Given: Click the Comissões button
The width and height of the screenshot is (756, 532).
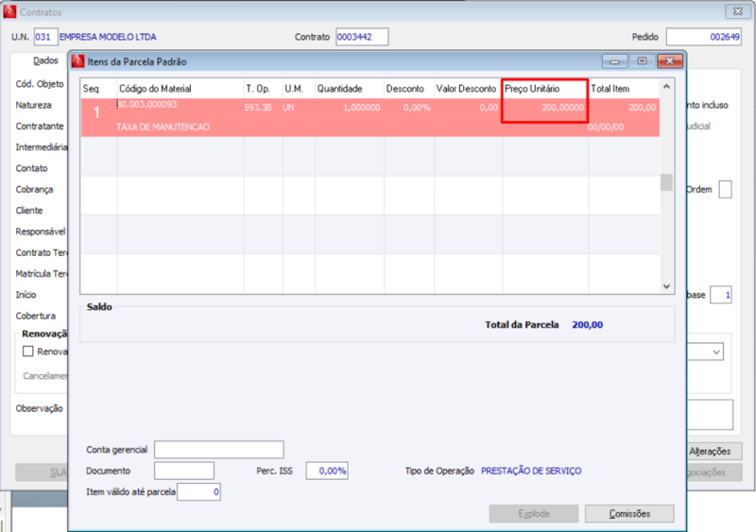Looking at the screenshot, I should (x=629, y=514).
